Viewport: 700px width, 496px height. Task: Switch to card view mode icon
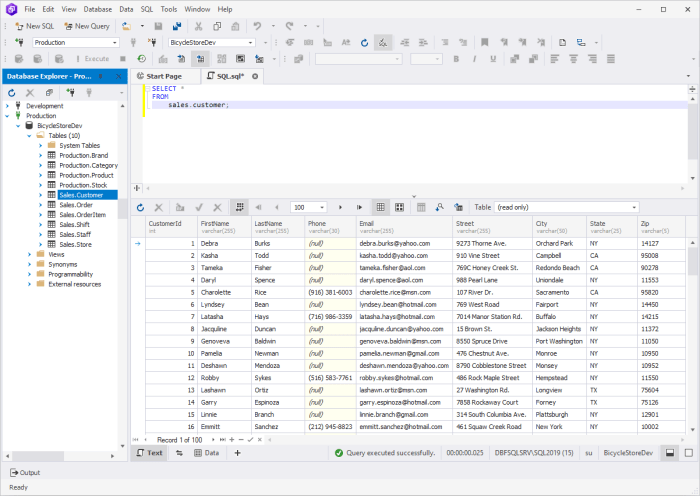pos(399,207)
